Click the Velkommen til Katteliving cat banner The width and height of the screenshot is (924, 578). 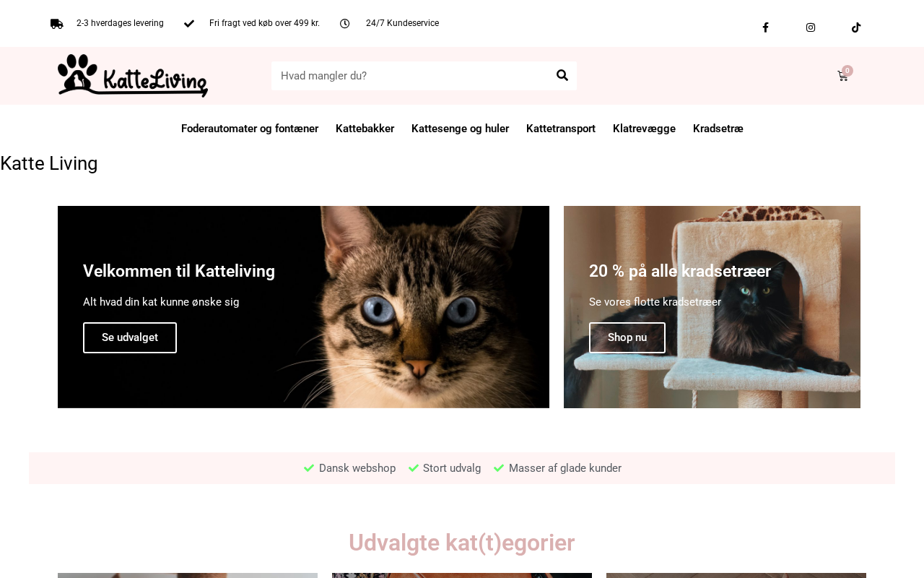[303, 307]
